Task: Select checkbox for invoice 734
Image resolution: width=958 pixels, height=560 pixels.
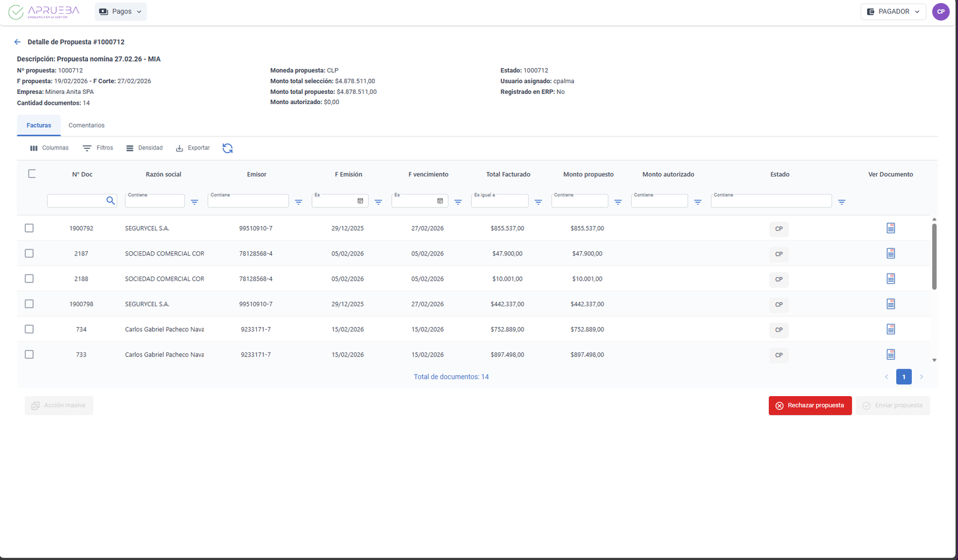Action: [x=29, y=330]
